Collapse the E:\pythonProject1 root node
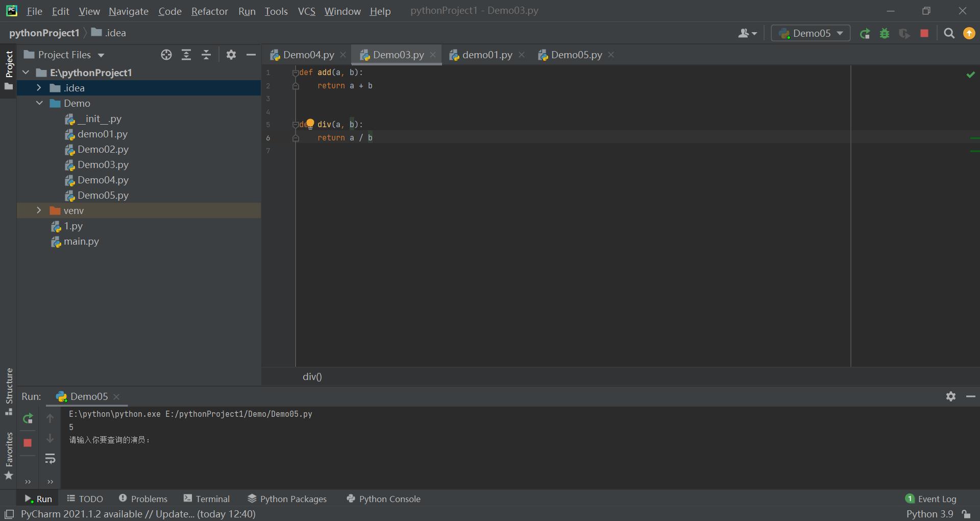Screen dimensions: 980x521 pyautogui.click(x=26, y=73)
